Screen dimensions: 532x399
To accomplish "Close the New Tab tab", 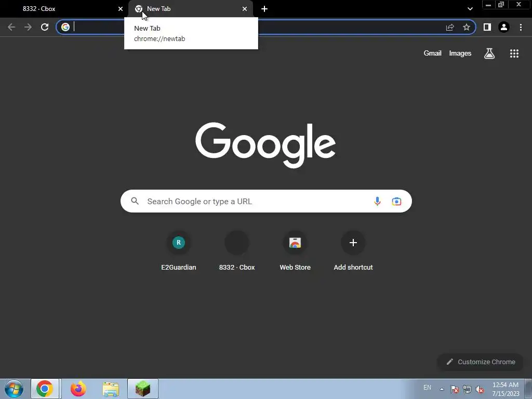I will point(245,9).
